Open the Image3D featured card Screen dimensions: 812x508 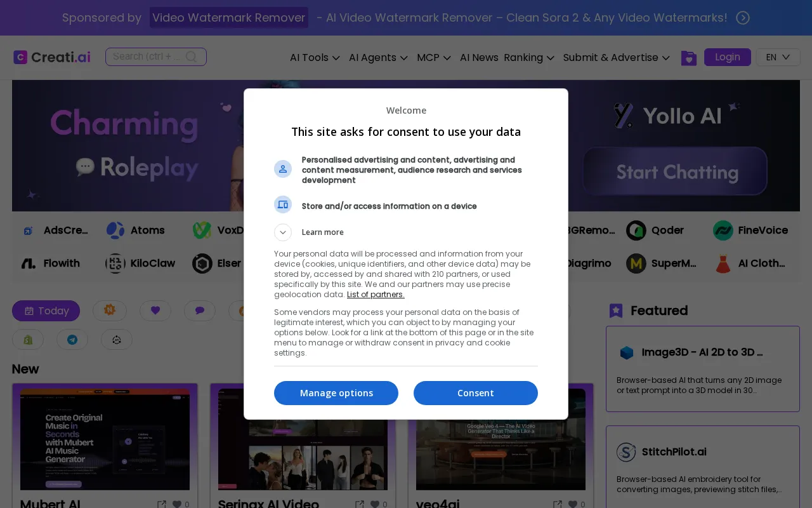pyautogui.click(x=703, y=369)
